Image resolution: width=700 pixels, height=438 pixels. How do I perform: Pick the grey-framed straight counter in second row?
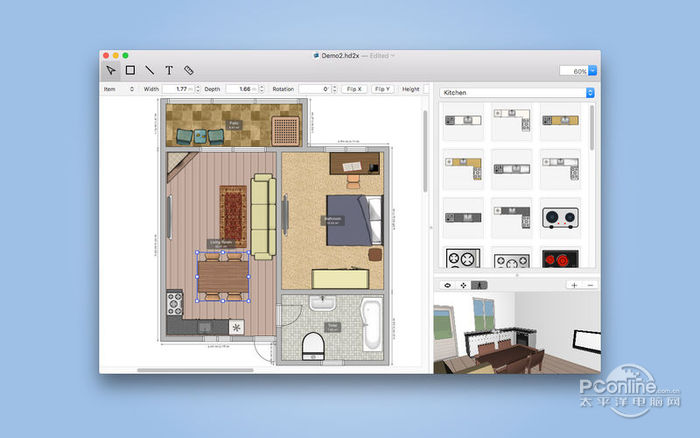click(512, 169)
